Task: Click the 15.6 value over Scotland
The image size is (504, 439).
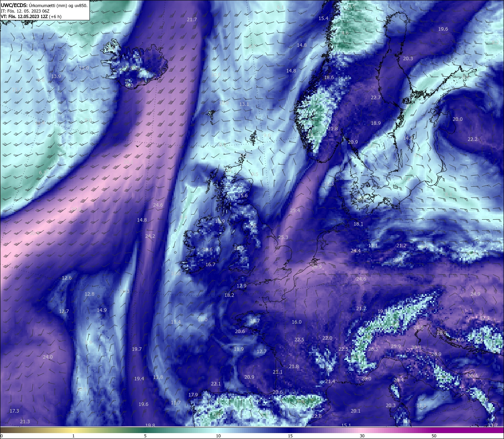Action: coord(243,196)
